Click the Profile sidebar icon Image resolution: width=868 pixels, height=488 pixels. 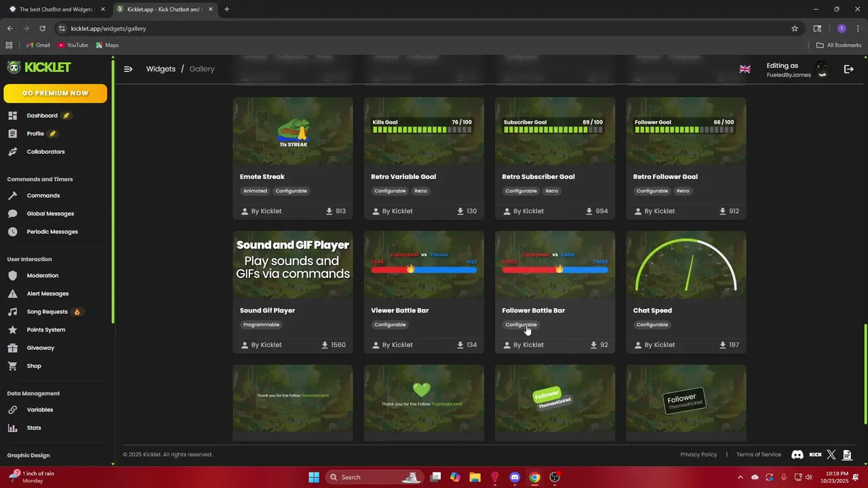pyautogui.click(x=12, y=134)
